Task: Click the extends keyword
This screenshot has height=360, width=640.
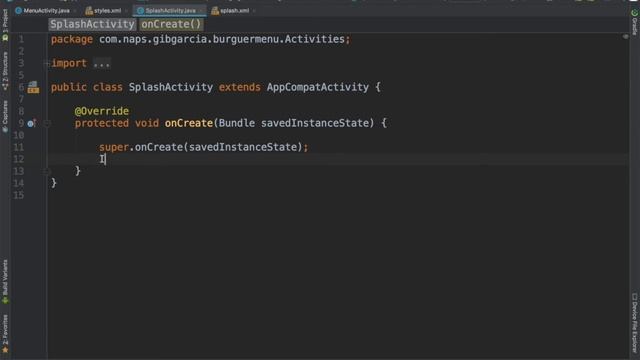Action: pyautogui.click(x=240, y=87)
